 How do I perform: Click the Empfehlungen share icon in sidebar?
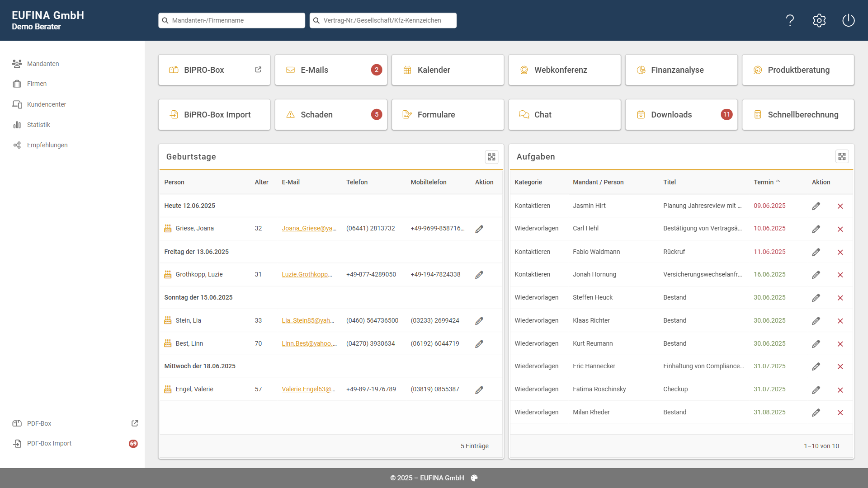pos(17,145)
